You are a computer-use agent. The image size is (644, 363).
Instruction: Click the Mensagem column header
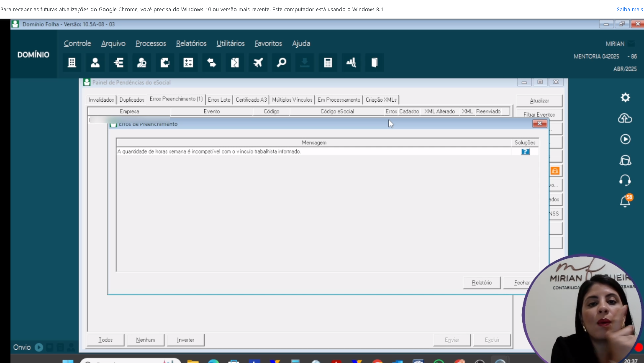[314, 143]
